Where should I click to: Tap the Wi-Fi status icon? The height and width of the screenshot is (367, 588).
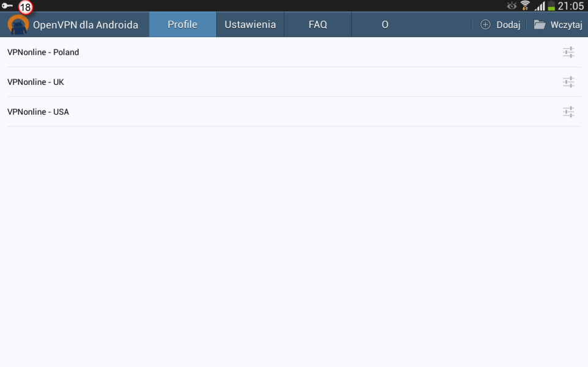525,5
